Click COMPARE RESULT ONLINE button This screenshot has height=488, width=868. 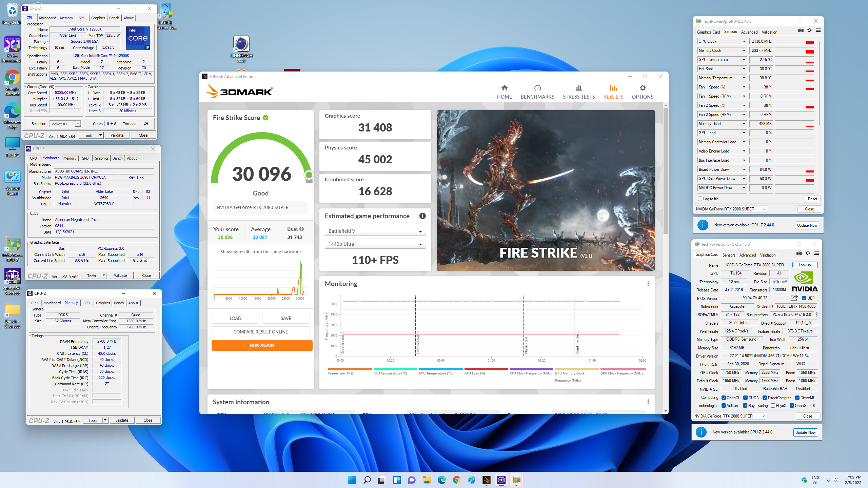(x=260, y=332)
